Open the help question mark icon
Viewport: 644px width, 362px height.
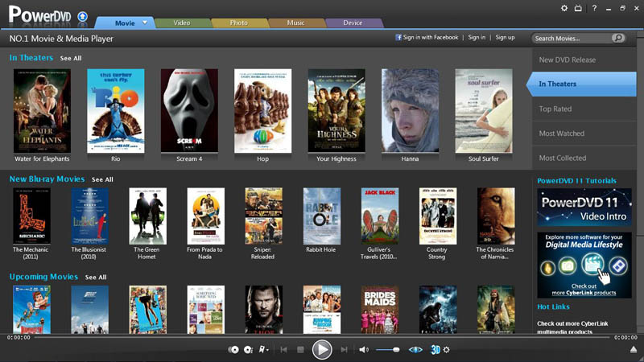pos(594,8)
